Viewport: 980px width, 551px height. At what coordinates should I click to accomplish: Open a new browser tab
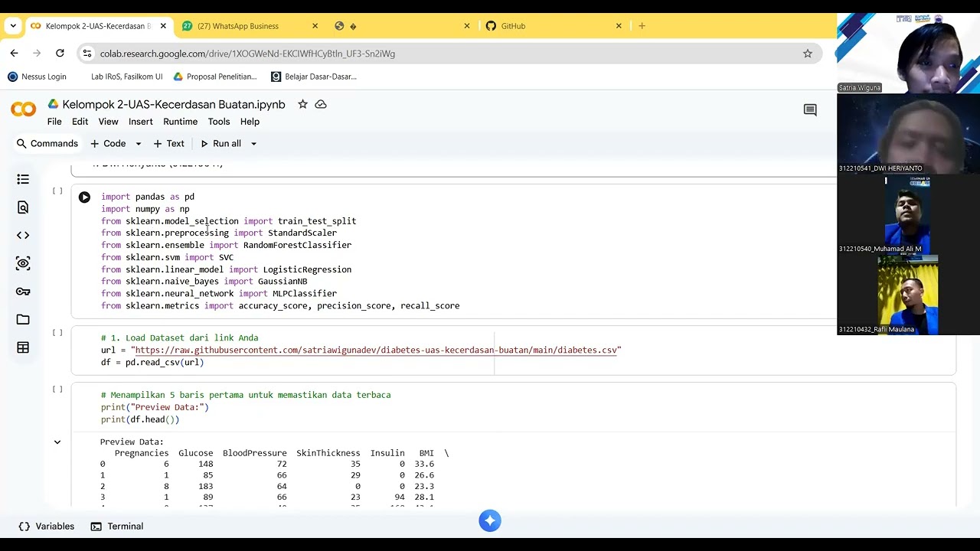pos(642,26)
